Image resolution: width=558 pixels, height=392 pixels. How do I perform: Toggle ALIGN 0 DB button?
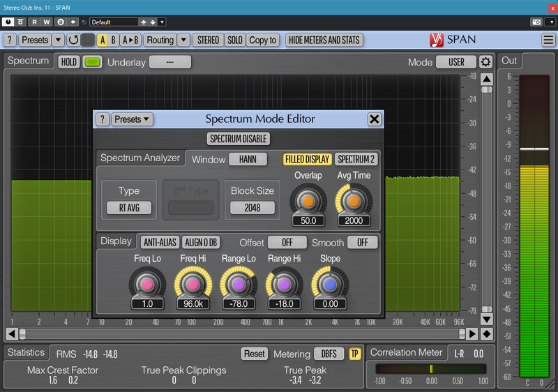[201, 243]
